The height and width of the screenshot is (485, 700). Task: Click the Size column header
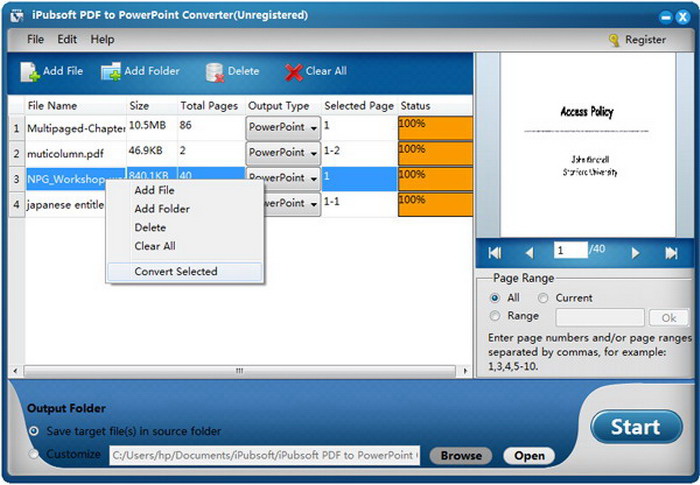152,106
